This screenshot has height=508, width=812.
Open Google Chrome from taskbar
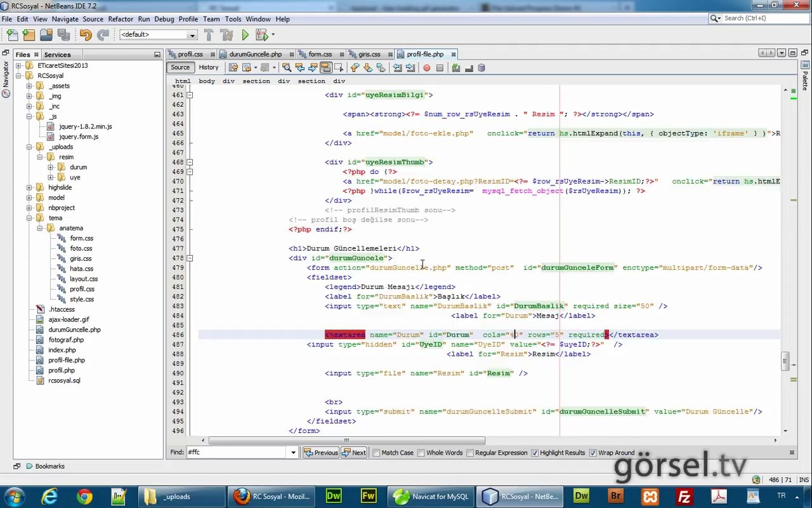pos(84,496)
